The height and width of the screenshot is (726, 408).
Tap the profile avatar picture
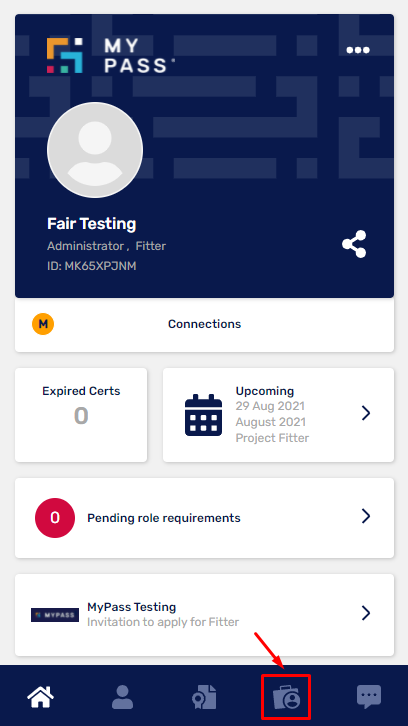[x=95, y=150]
